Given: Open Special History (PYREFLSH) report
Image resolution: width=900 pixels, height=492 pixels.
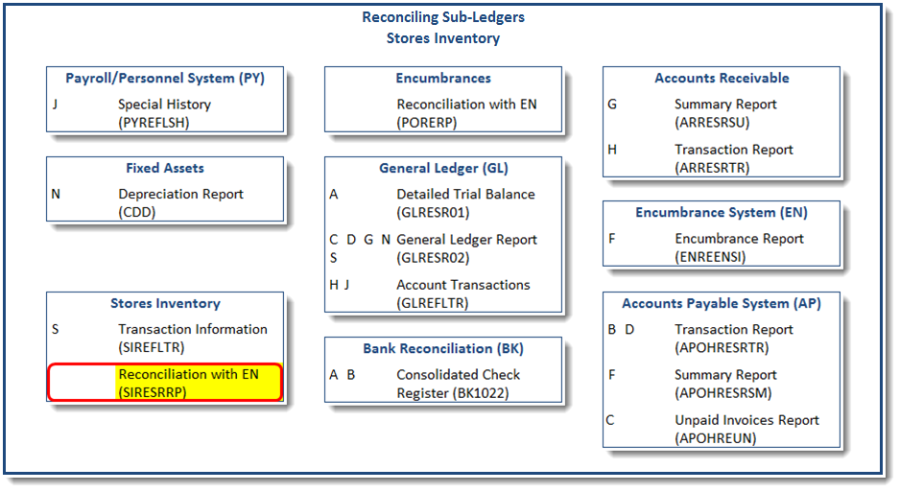Looking at the screenshot, I should [x=164, y=113].
